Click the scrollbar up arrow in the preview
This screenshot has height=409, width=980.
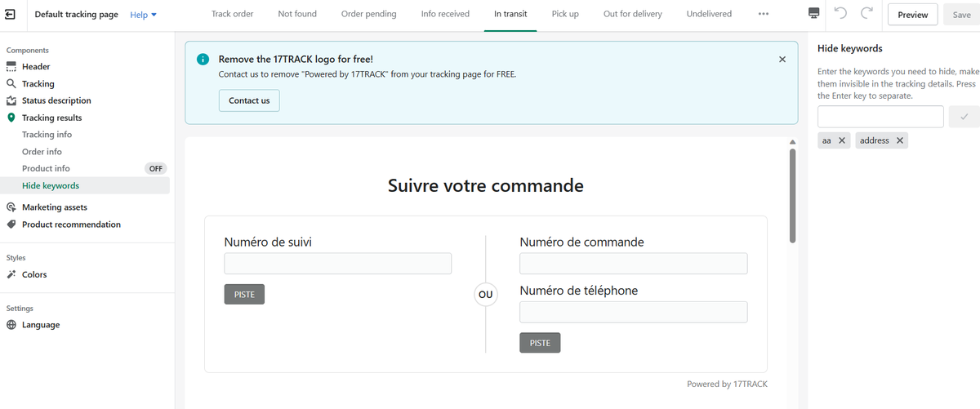[792, 142]
